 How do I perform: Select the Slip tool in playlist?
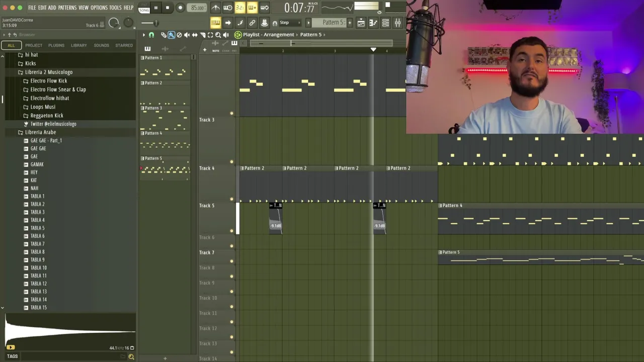(x=195, y=35)
